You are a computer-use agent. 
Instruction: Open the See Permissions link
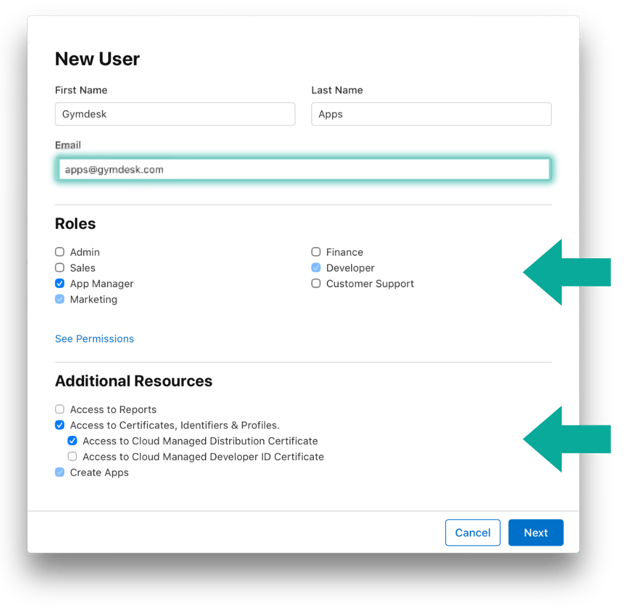[94, 339]
